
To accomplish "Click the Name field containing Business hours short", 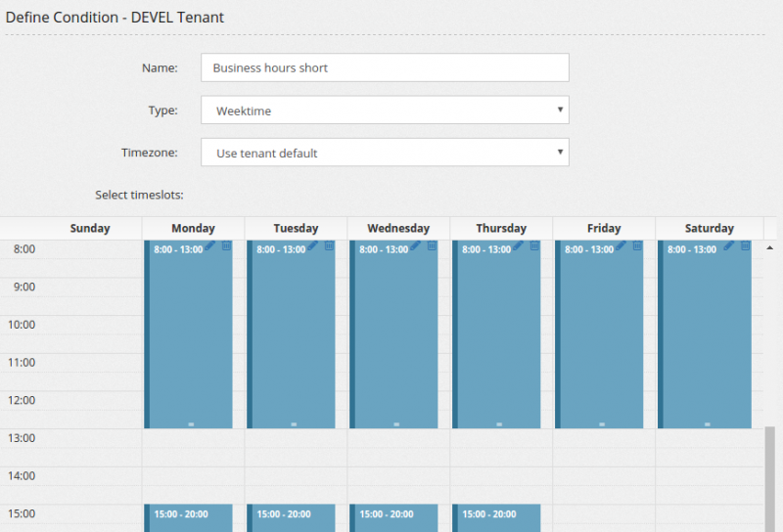I will 385,67.
